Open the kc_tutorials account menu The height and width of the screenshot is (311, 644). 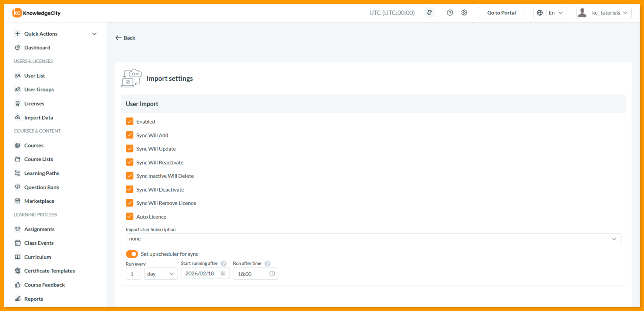click(x=604, y=13)
